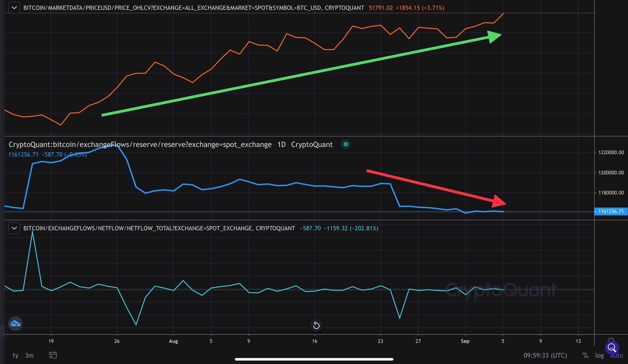Toggle log scale mode

(599, 355)
